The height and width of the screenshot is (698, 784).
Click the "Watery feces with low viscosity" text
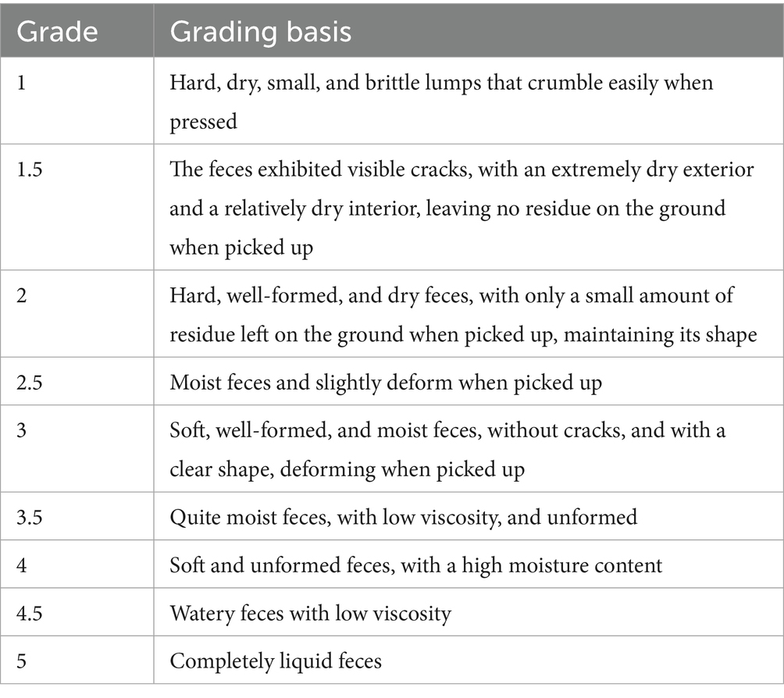pos(311,613)
